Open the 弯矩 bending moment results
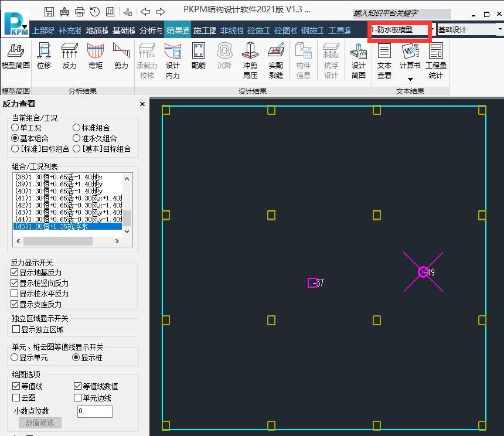 coord(96,56)
